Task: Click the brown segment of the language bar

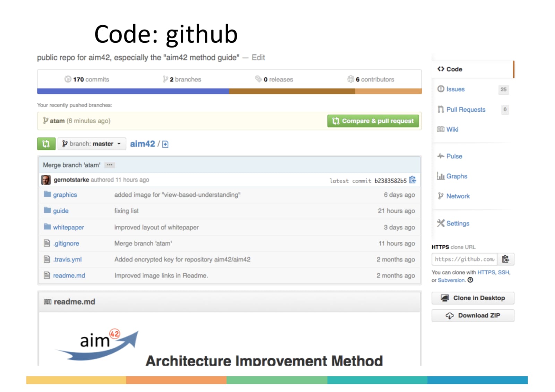Action: pos(292,91)
